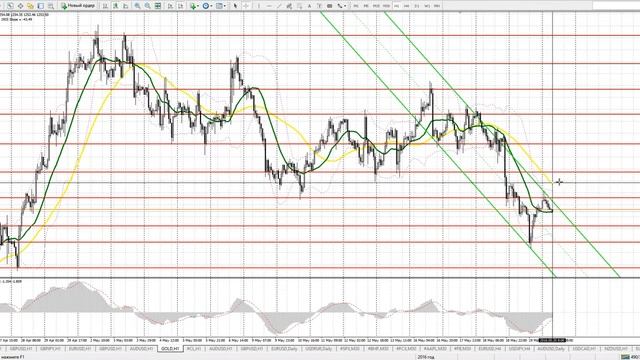Screen dimensions: 640x360
Task: Switch timeframe to H4
Action: [407, 6]
